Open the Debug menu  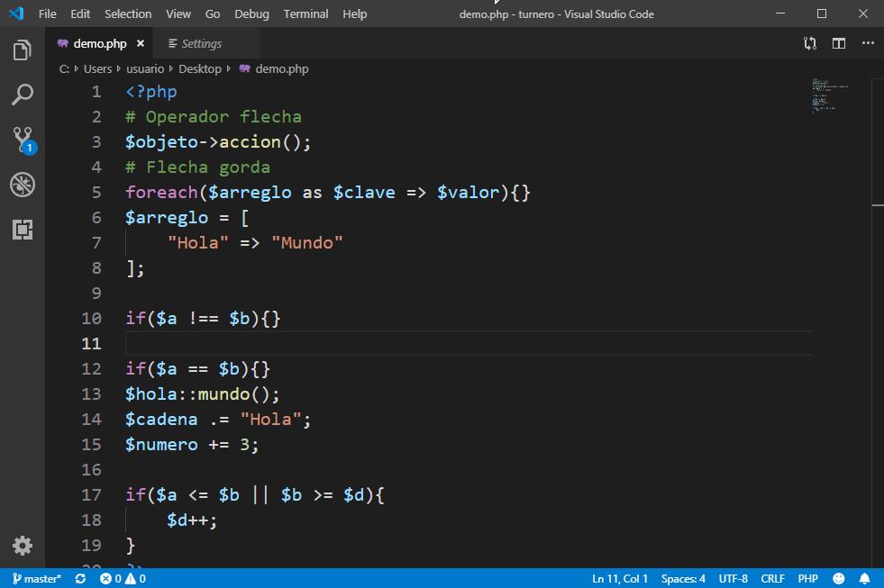click(251, 14)
